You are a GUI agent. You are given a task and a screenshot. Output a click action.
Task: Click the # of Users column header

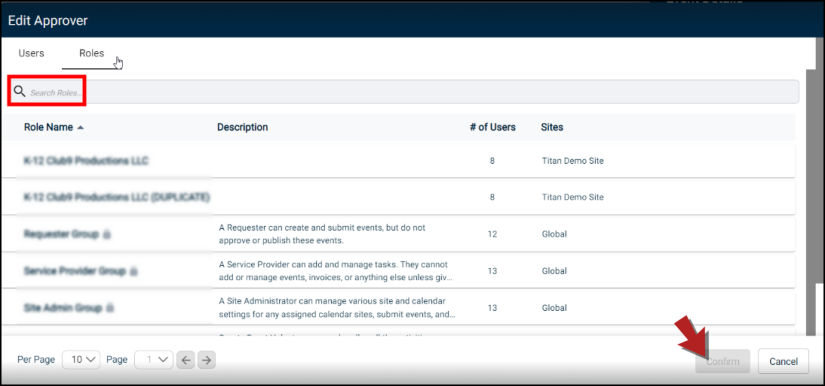pyautogui.click(x=492, y=127)
